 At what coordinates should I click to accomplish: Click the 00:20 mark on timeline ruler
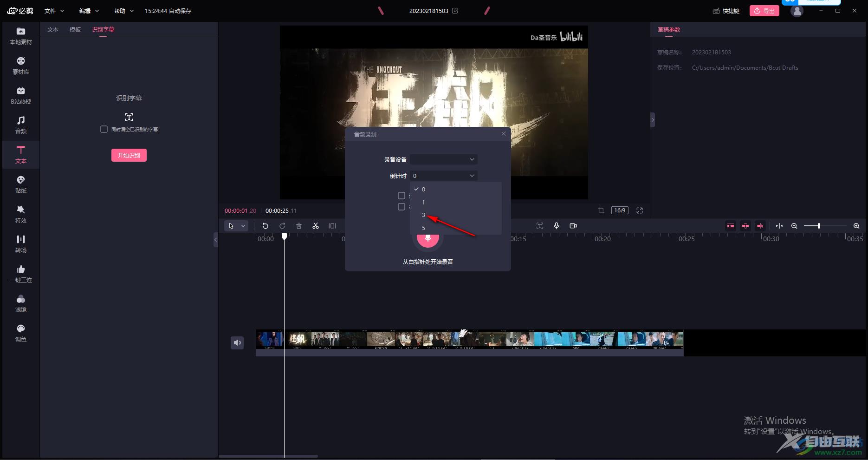[602, 238]
